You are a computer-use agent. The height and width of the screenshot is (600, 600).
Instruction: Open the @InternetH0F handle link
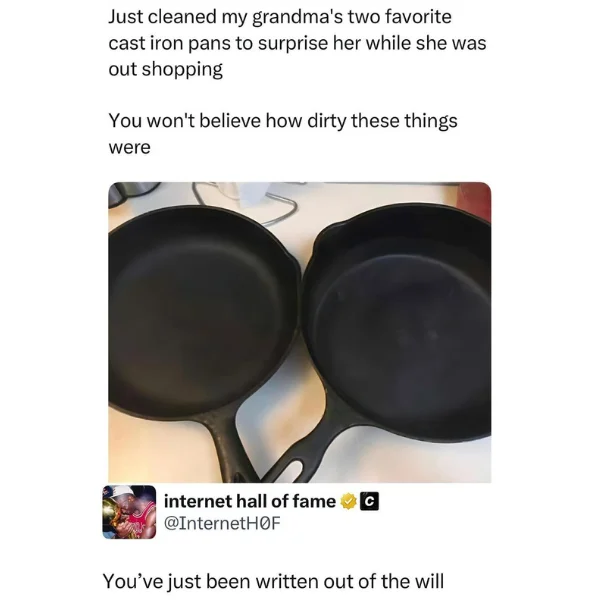point(222,523)
